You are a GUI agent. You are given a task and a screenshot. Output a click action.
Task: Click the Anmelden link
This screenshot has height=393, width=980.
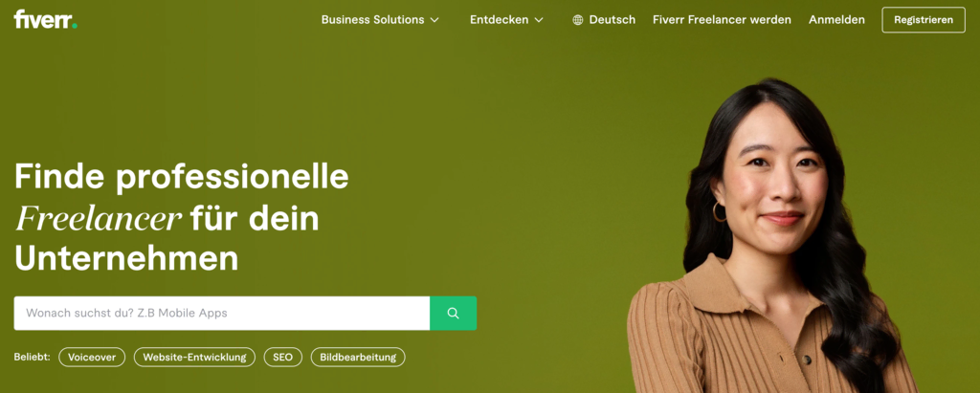pyautogui.click(x=836, y=20)
